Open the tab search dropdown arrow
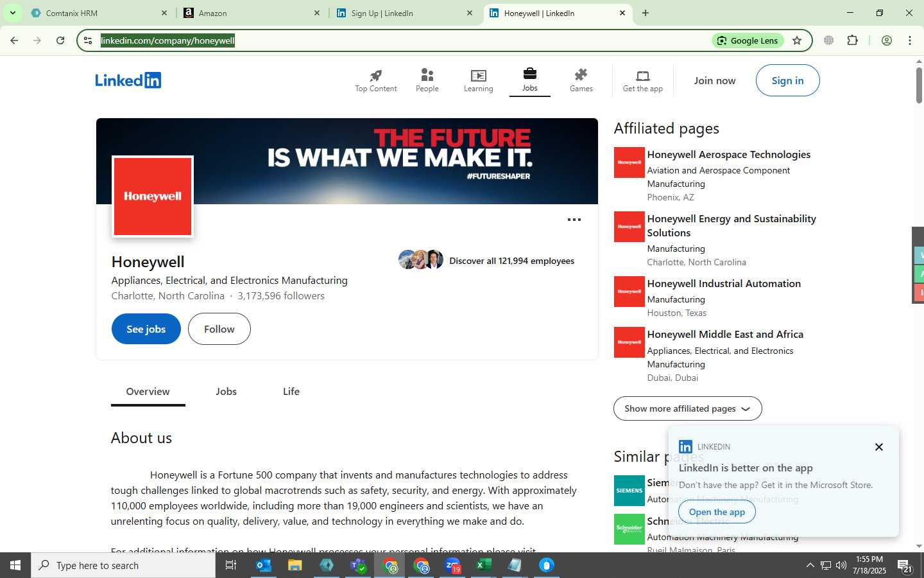This screenshot has height=578, width=924. coord(12,13)
